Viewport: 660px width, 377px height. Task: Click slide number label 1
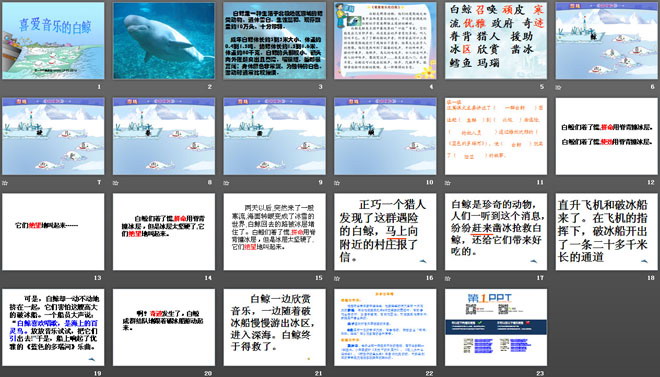(x=99, y=87)
